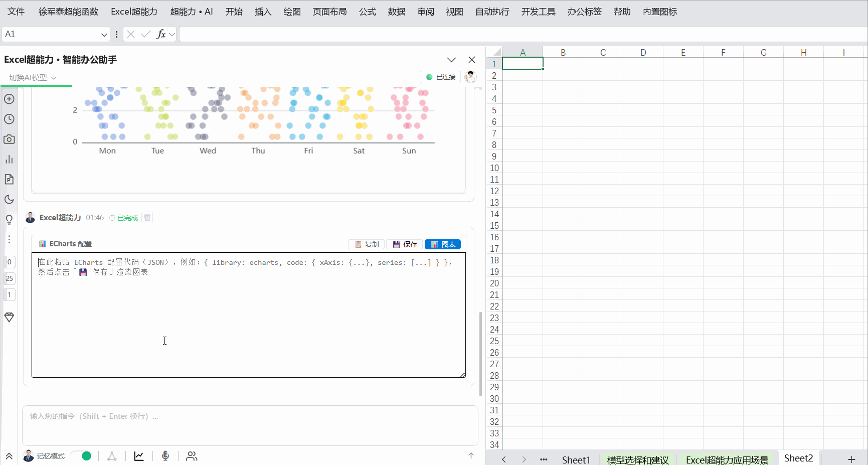Click the cancel X icon in the formula bar
This screenshot has width=868, height=465.
click(x=131, y=34)
